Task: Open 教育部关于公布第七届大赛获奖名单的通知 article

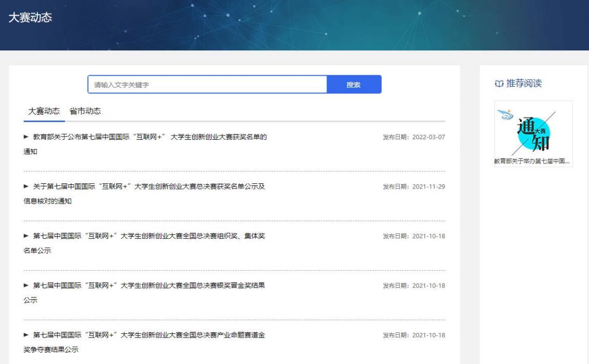Action: 150,137
